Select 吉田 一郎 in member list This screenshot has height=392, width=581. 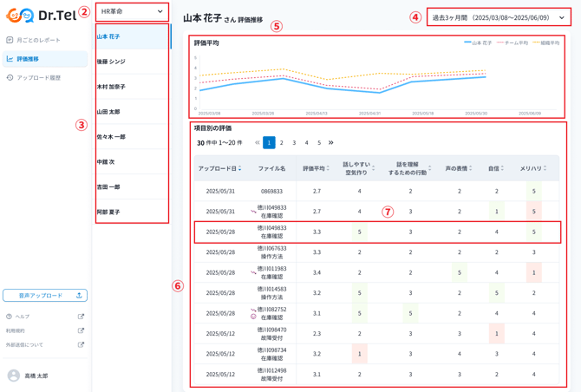tap(132, 187)
